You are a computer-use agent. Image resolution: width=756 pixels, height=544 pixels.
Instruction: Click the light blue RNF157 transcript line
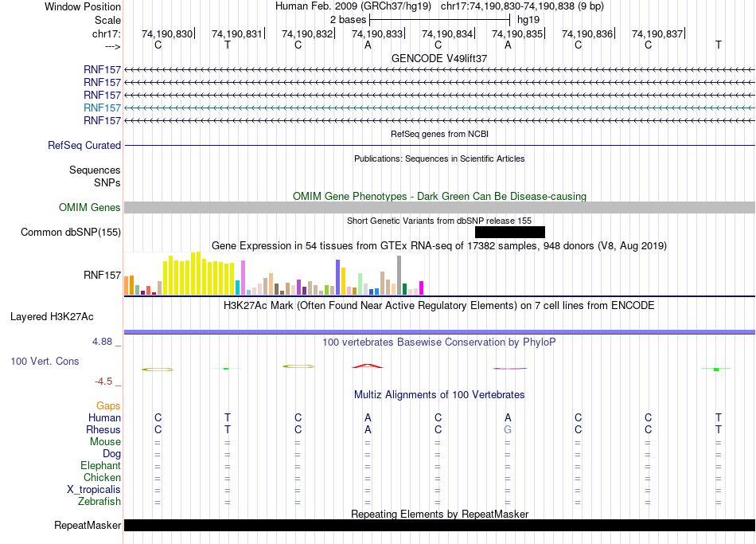[x=439, y=108]
